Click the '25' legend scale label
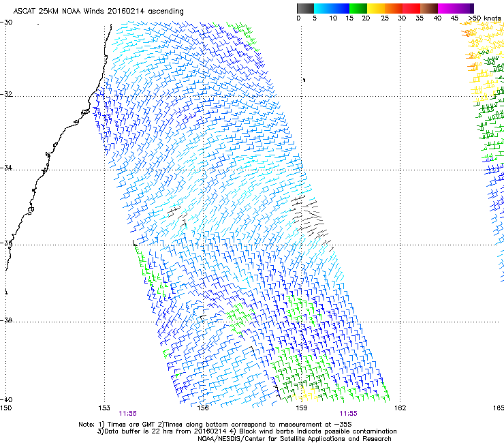The image size is (504, 443). pyautogui.click(x=385, y=18)
